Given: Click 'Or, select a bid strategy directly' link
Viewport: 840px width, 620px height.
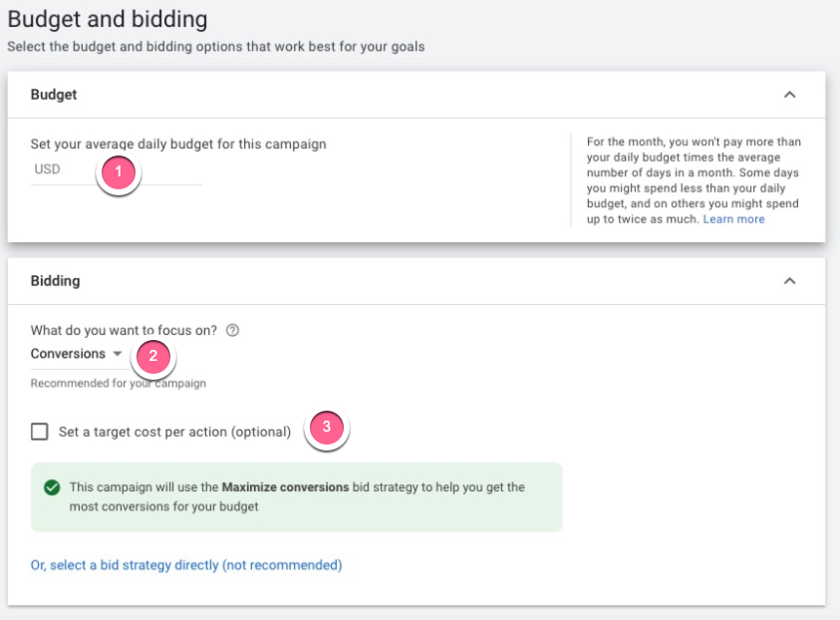Looking at the screenshot, I should [186, 565].
